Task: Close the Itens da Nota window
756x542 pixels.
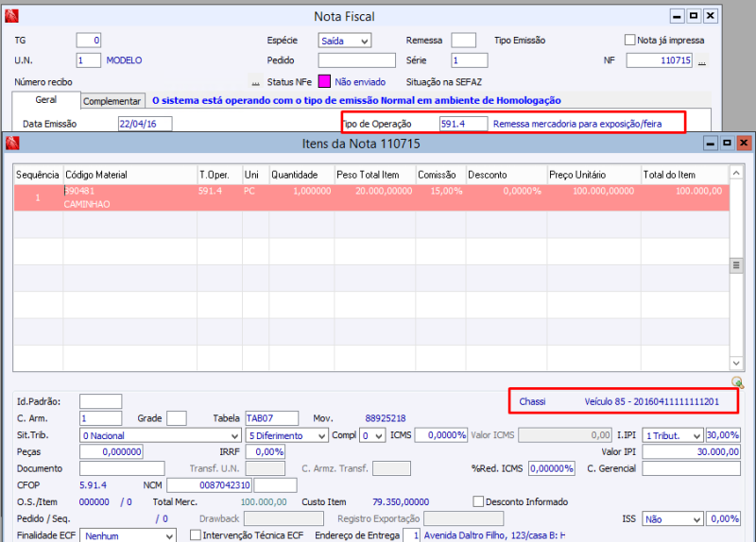Action: (x=743, y=143)
